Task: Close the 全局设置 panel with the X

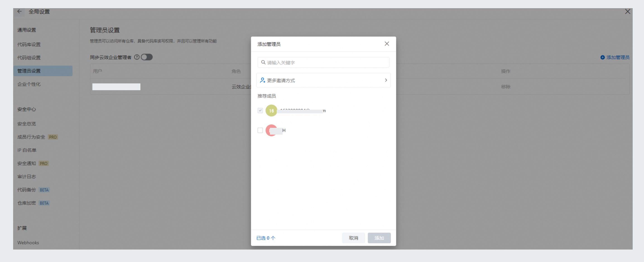Action: click(627, 12)
